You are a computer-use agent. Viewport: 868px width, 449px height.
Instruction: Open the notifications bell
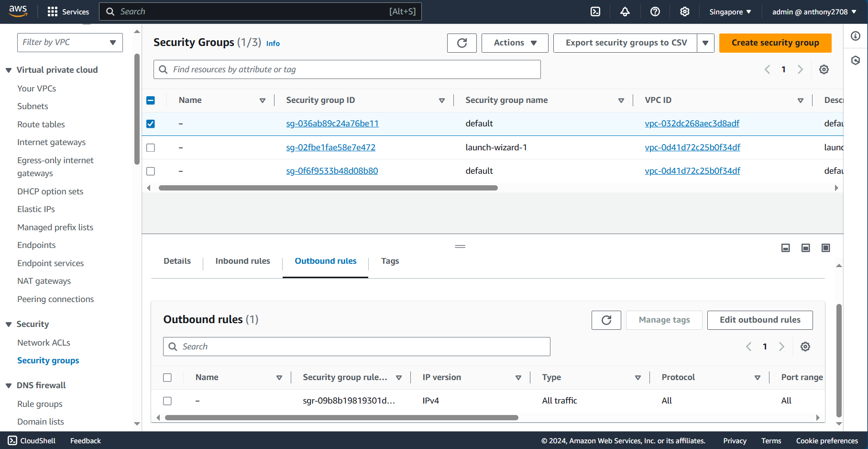tap(625, 11)
